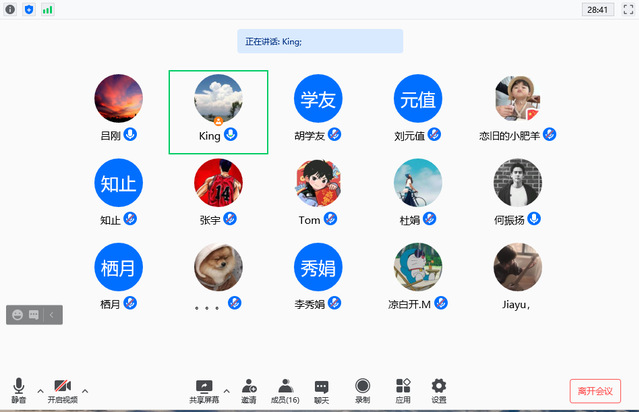Expand the arrow next to 静音
639x412 pixels.
40,390
